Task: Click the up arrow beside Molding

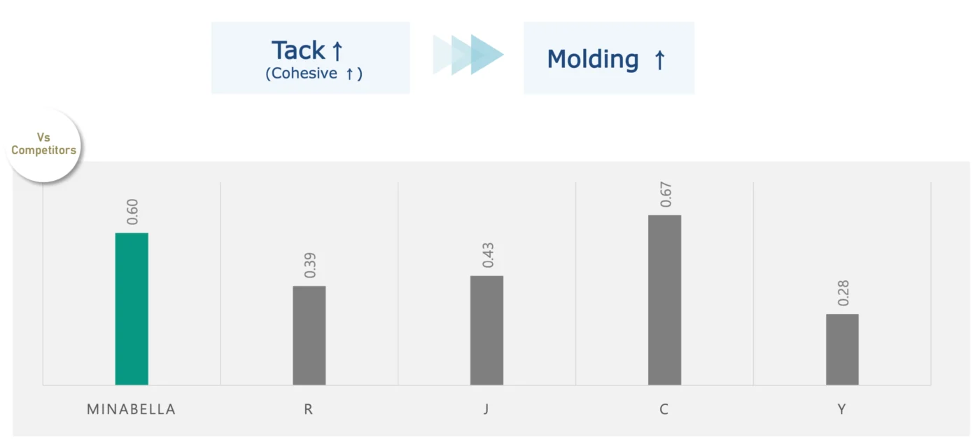Action: 659,60
